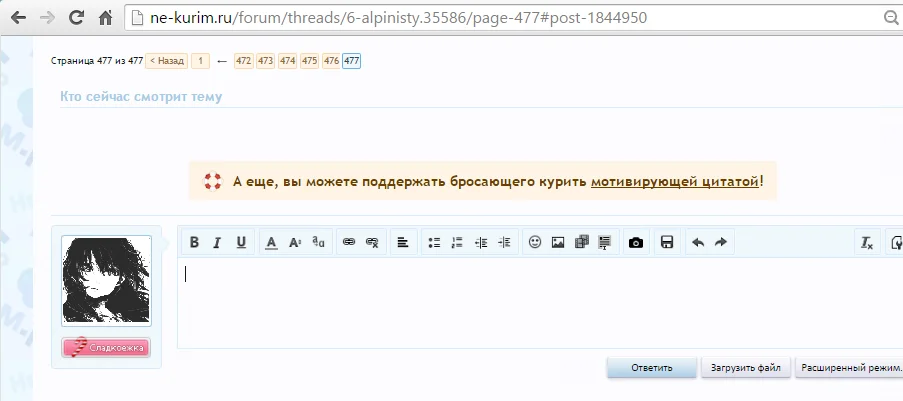Undo the last edit

tap(698, 243)
